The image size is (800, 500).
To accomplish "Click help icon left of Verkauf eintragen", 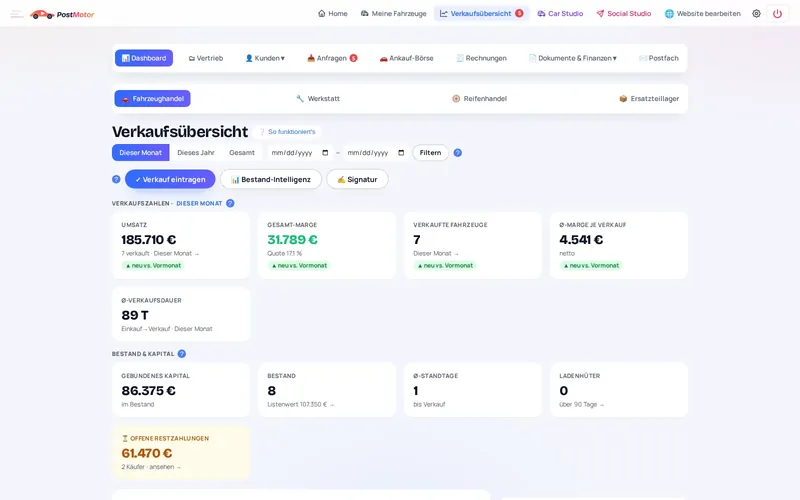I will tap(116, 179).
